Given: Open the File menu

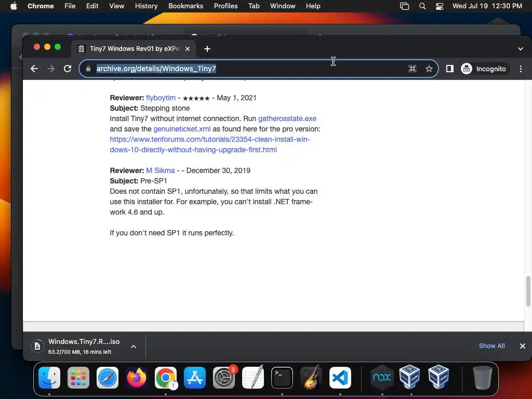Looking at the screenshot, I should point(70,6).
